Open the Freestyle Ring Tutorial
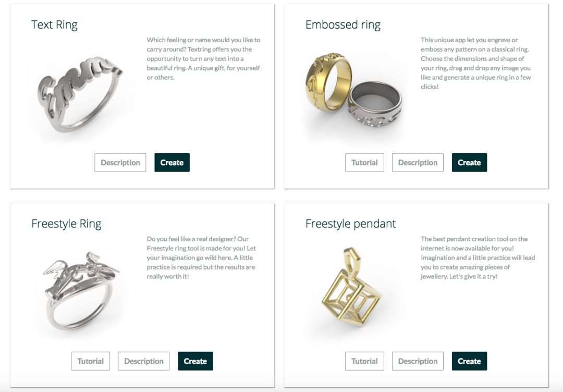Screen dimensions: 563x392 click(91, 361)
